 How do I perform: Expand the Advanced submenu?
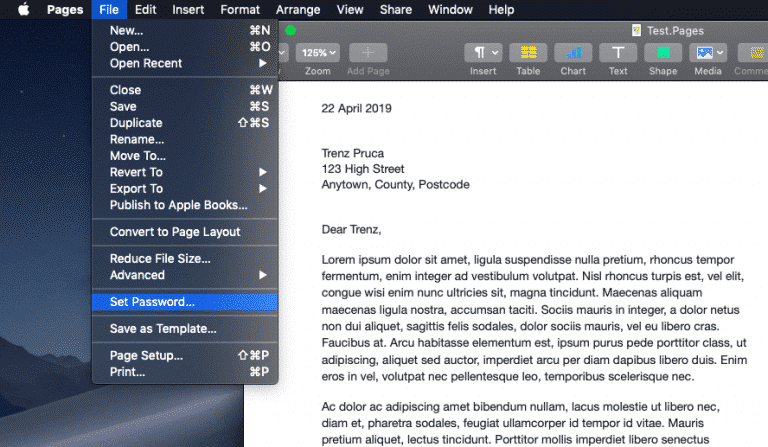coord(185,275)
